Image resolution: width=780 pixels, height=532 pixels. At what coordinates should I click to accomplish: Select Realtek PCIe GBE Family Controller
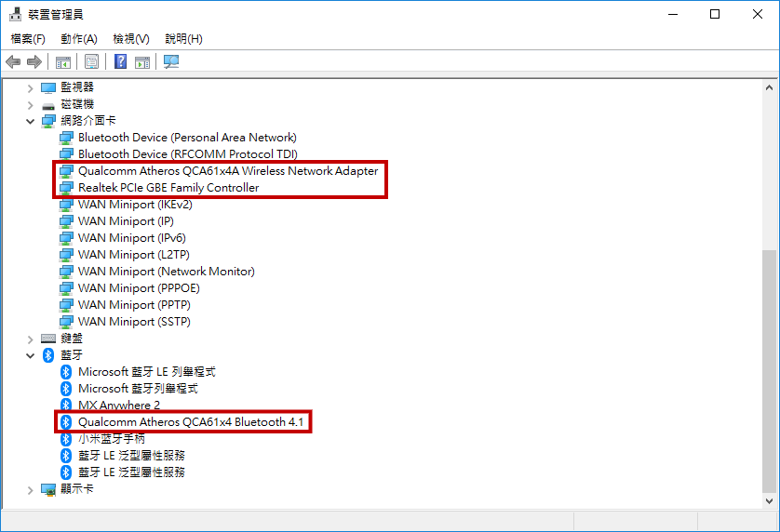point(168,188)
